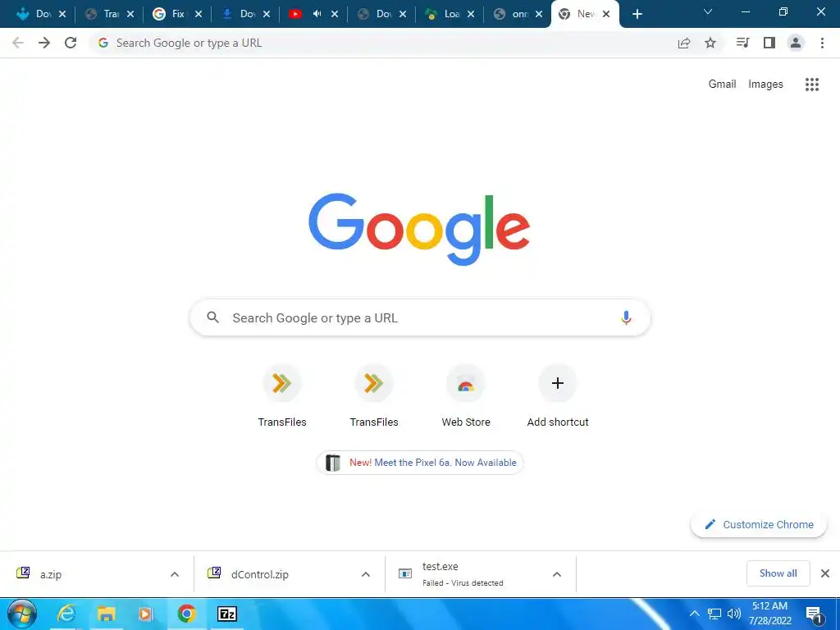Open the media player taskbar icon
840x630 pixels.
tap(146, 614)
